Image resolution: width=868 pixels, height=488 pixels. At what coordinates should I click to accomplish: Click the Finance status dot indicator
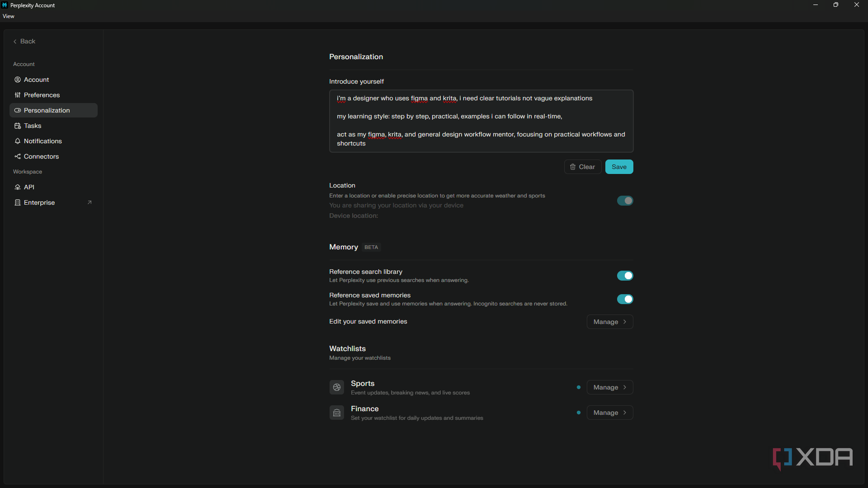pyautogui.click(x=579, y=413)
